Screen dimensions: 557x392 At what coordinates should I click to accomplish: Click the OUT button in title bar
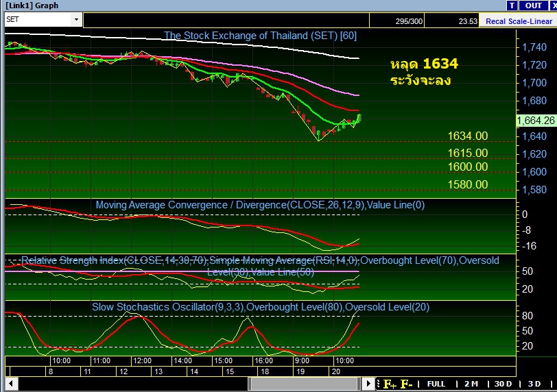coord(533,5)
